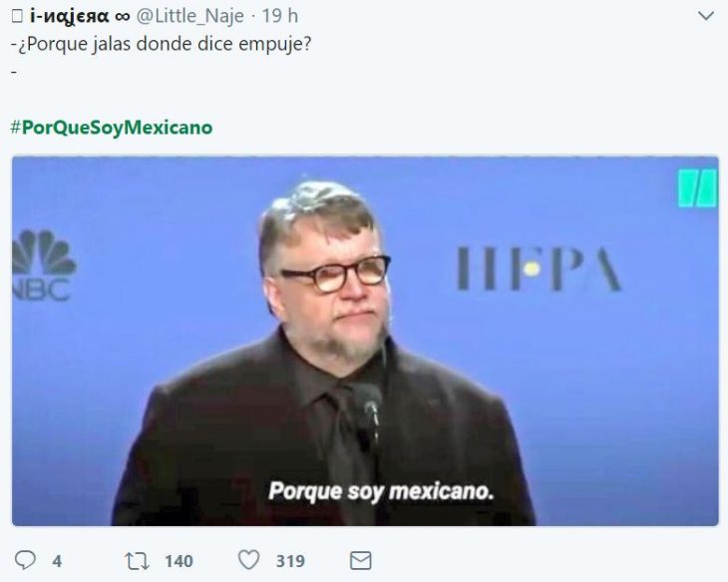
Task: Open the tweet via the 19 h timestamp
Action: pos(280,16)
